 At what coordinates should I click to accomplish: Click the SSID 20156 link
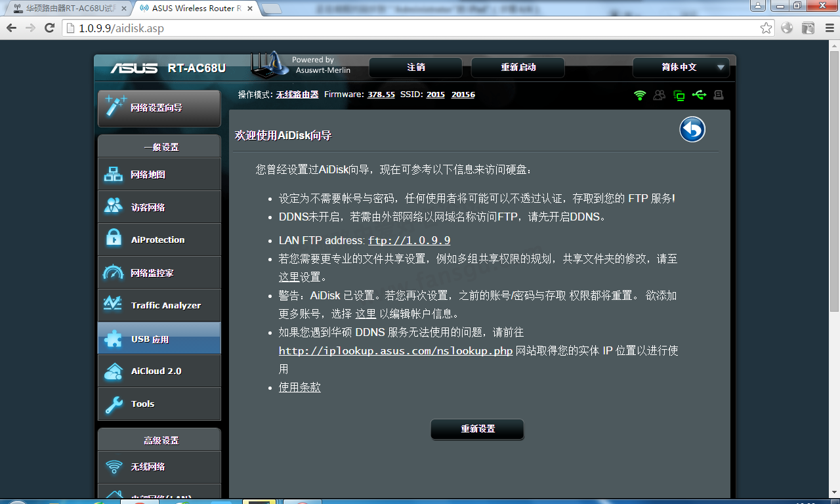click(x=463, y=94)
